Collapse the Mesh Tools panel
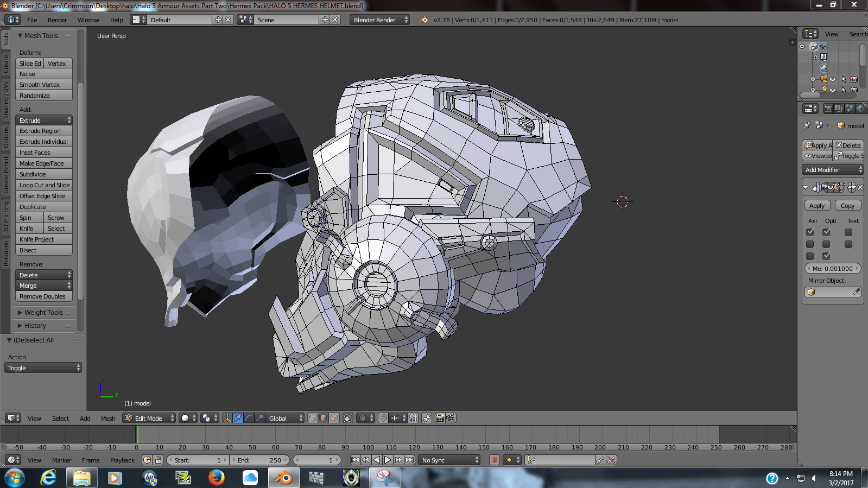This screenshot has height=488, width=868. [x=20, y=35]
